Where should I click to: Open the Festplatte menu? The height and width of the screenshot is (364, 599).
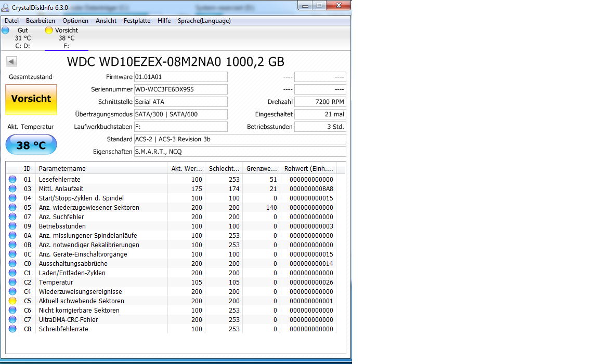[137, 21]
